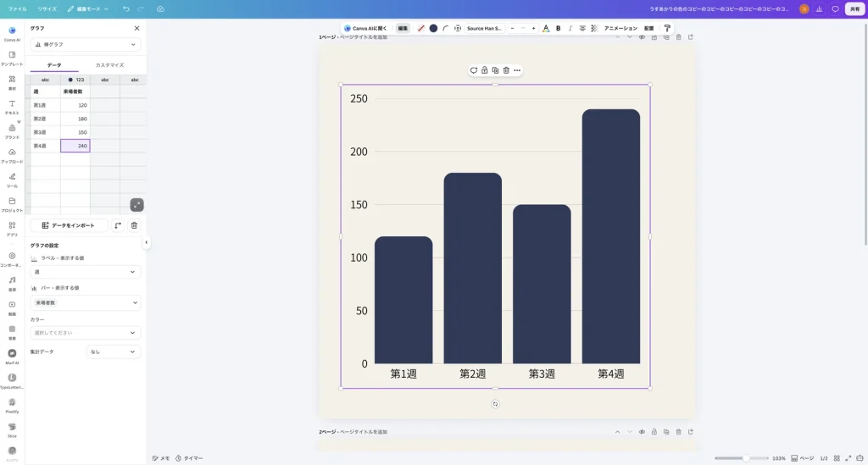The height and width of the screenshot is (465, 868).
Task: Swap rows and columns of data
Action: click(118, 225)
